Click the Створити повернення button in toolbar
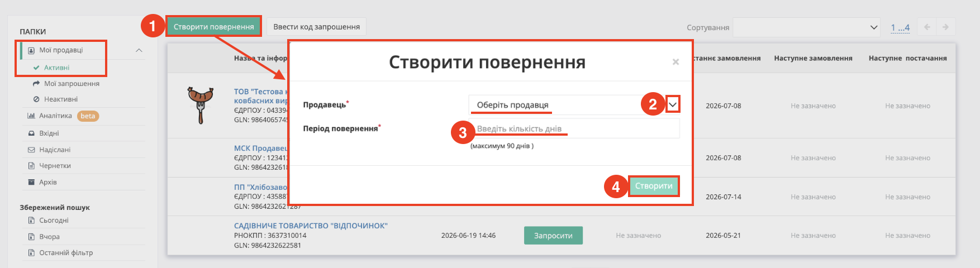Viewport: 980px width, 268px height. tap(213, 26)
